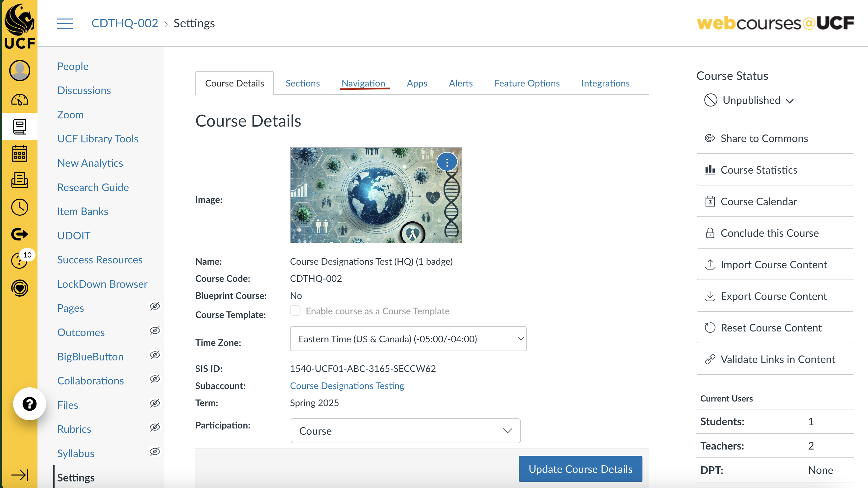Click the Reset Course Content circular arrow icon
The height and width of the screenshot is (488, 868).
710,328
